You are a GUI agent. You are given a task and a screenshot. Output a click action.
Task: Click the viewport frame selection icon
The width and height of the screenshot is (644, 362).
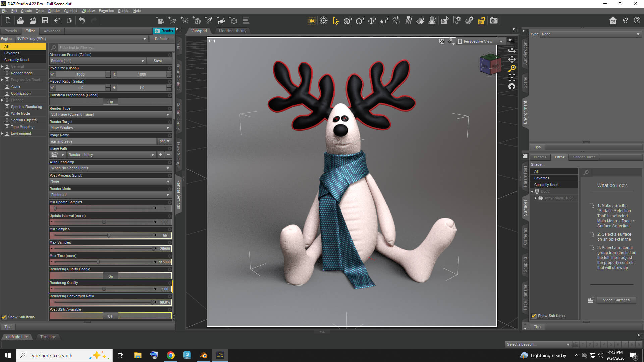click(x=512, y=77)
